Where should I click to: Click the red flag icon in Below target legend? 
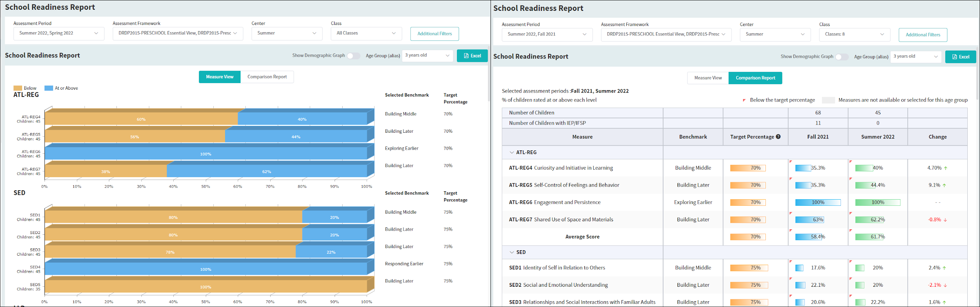coord(744,101)
